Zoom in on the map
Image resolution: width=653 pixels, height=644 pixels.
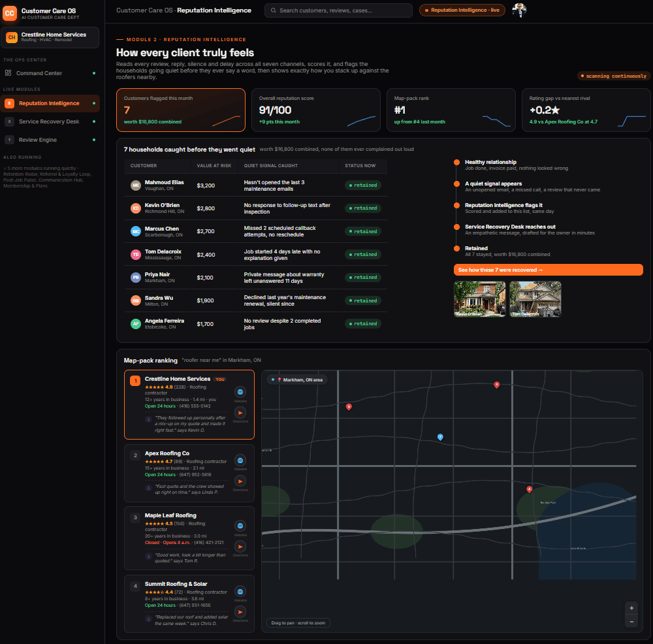[x=631, y=608]
